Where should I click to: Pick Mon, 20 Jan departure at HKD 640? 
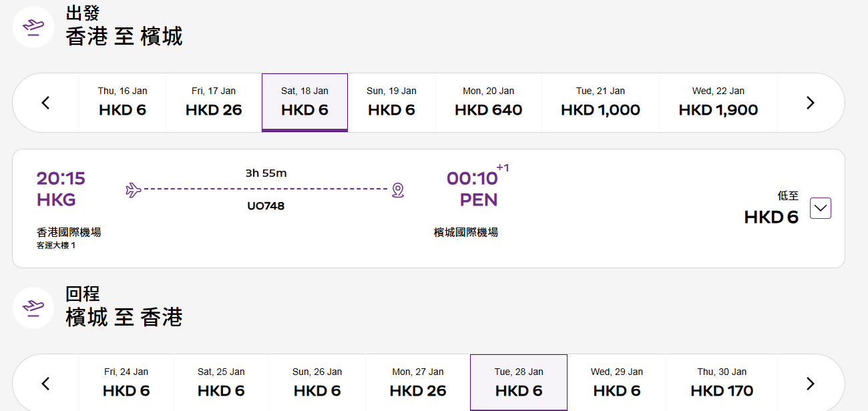click(488, 102)
